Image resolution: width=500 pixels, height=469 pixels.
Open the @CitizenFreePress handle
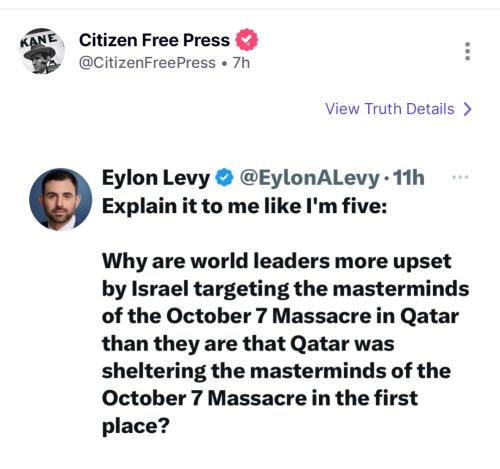point(147,63)
